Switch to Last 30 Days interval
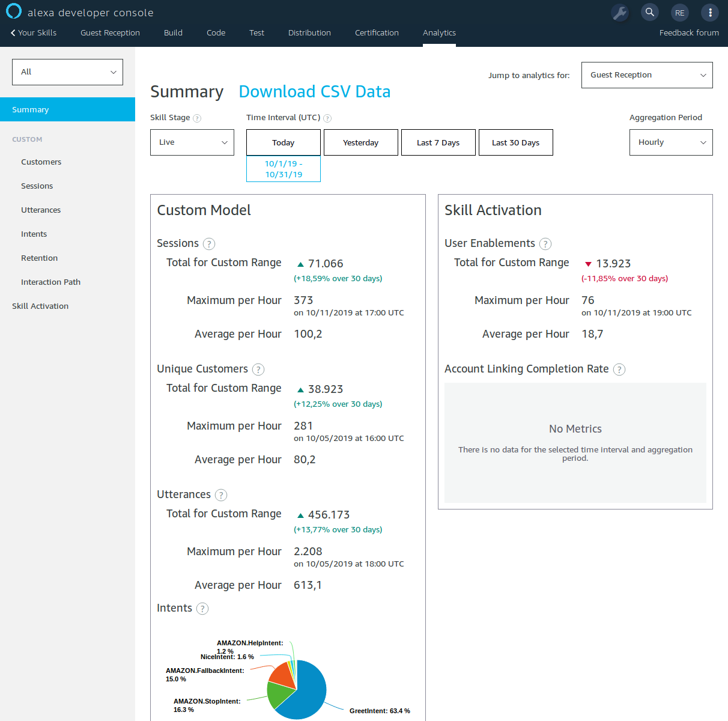The height and width of the screenshot is (721, 728). [515, 142]
